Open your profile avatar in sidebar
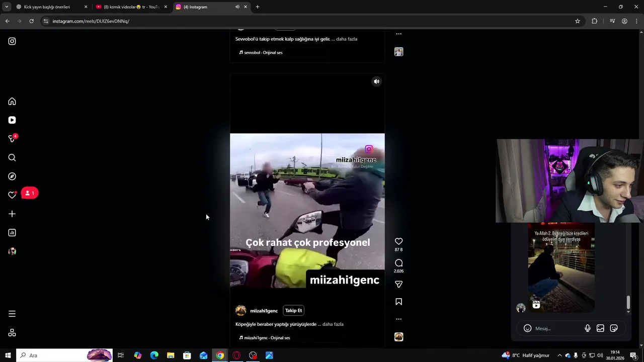The width and height of the screenshot is (644, 362). (12, 251)
